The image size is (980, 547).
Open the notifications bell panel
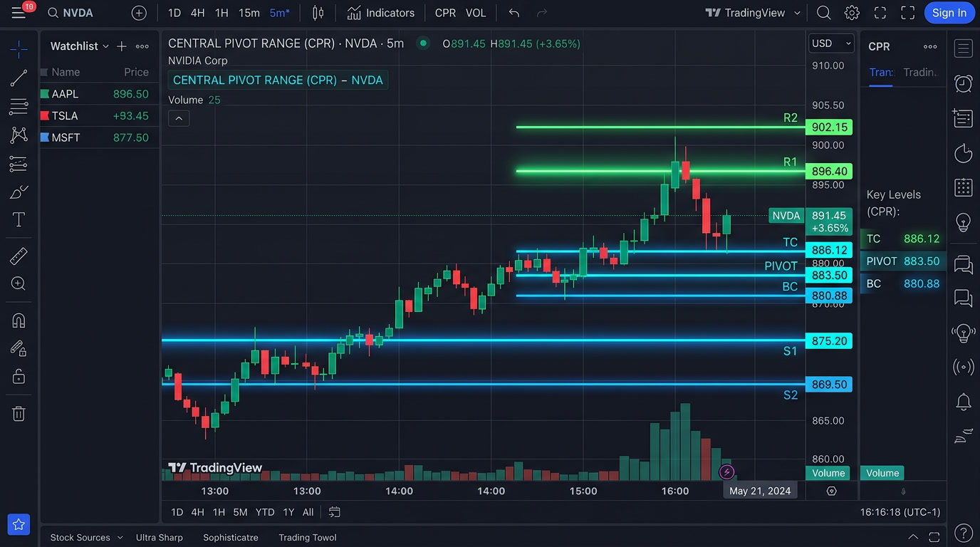[x=963, y=402]
